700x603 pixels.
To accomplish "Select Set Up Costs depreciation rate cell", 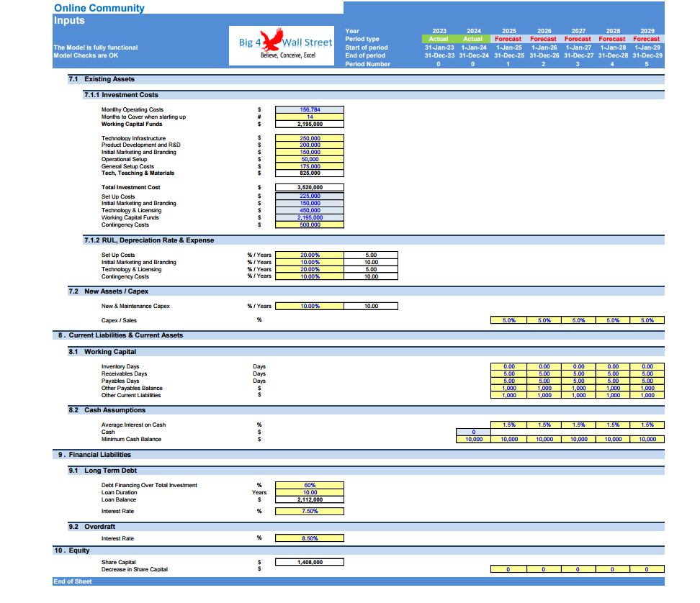I will (x=310, y=255).
